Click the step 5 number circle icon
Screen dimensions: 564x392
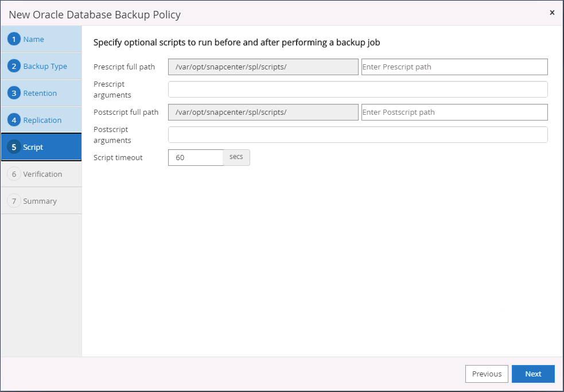tap(14, 148)
